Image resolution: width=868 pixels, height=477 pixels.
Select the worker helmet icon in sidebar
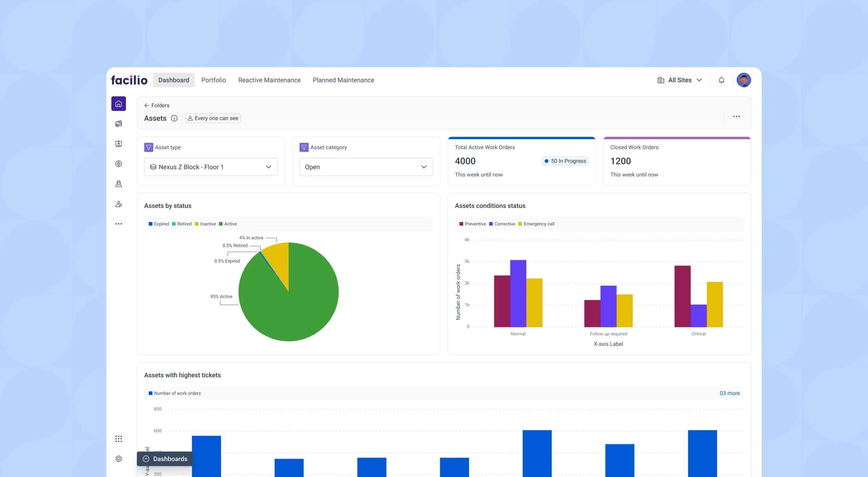pyautogui.click(x=119, y=184)
